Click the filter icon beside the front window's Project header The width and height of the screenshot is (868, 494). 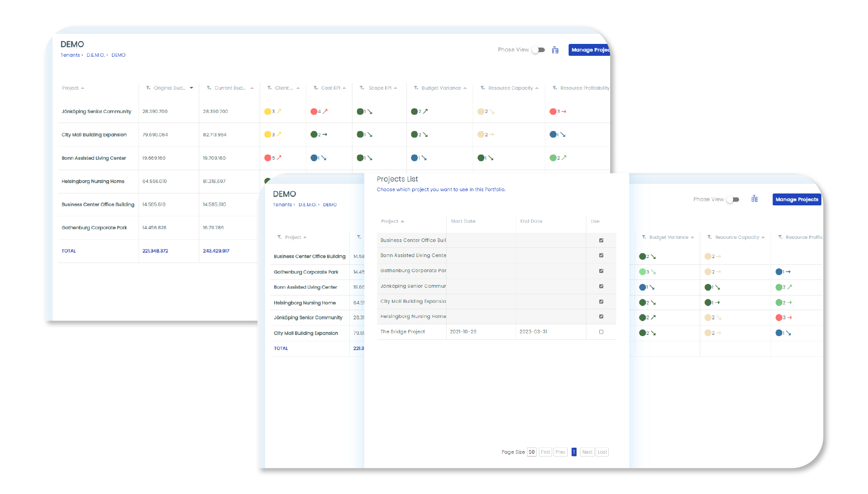[x=279, y=237]
